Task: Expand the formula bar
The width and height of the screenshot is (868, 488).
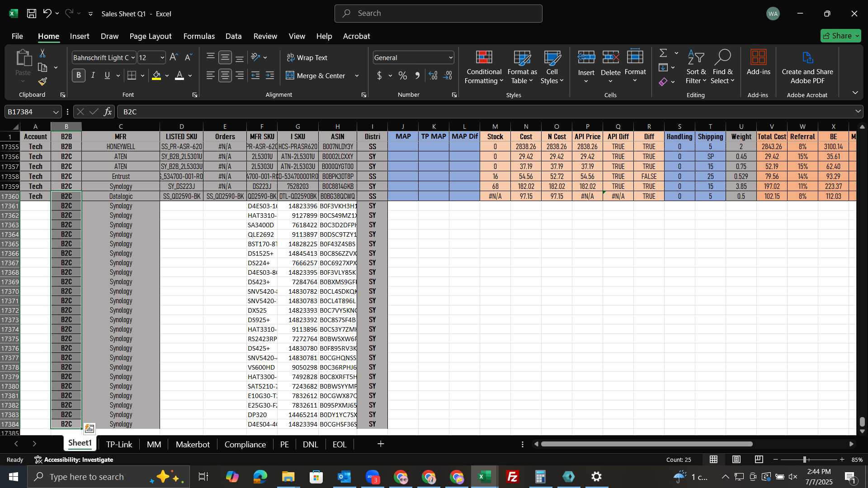Action: coord(858,112)
